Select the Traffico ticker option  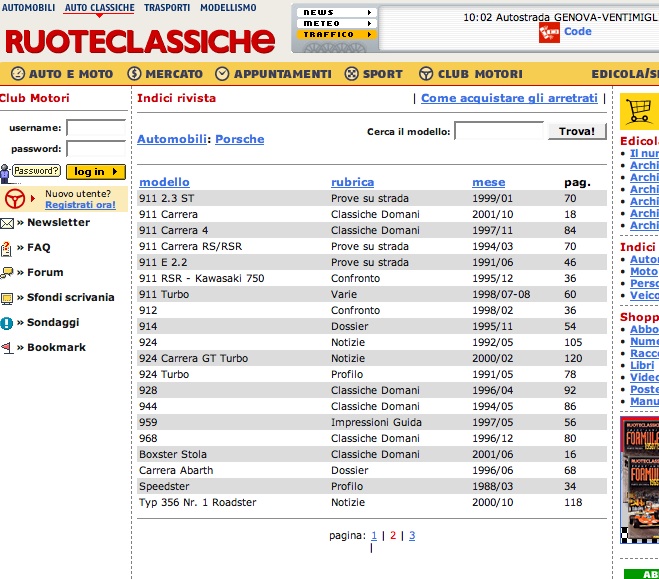[336, 34]
